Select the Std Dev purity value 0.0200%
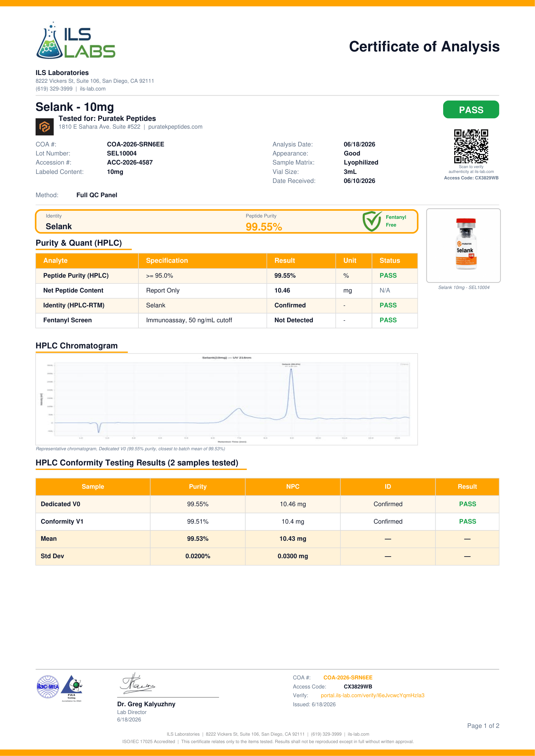535x756 pixels. (x=198, y=556)
